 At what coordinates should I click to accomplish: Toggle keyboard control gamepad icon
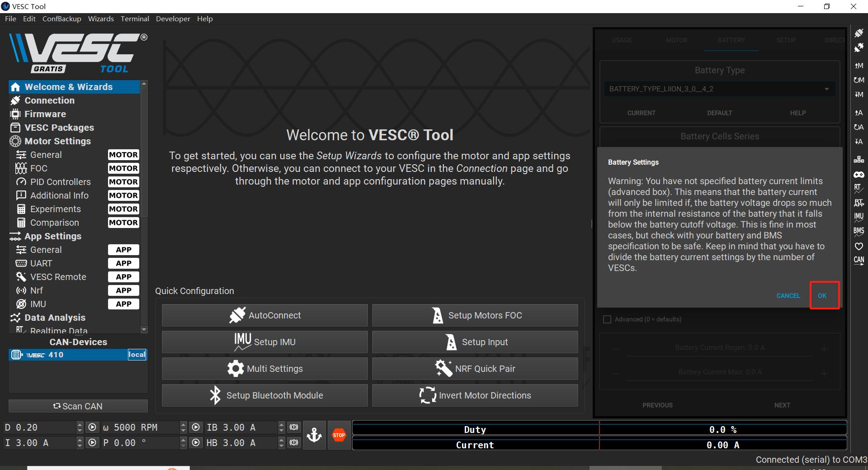859,174
